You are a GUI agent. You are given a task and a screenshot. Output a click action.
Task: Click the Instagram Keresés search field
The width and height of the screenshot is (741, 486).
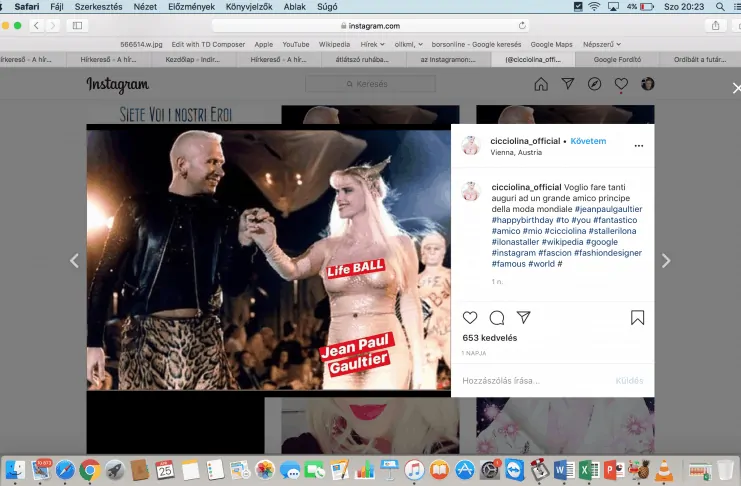click(370, 84)
